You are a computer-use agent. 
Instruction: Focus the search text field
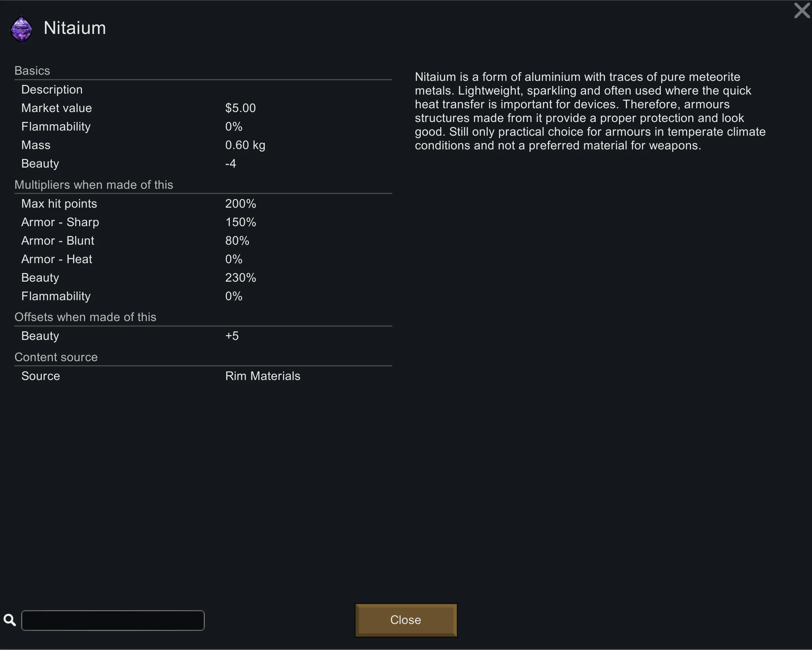pos(113,620)
